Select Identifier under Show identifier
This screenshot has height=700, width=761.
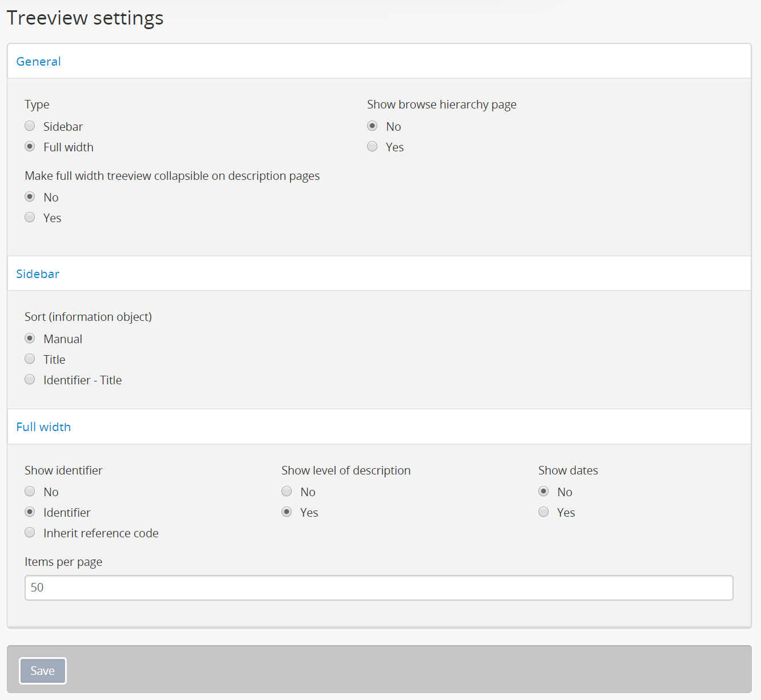pos(30,512)
